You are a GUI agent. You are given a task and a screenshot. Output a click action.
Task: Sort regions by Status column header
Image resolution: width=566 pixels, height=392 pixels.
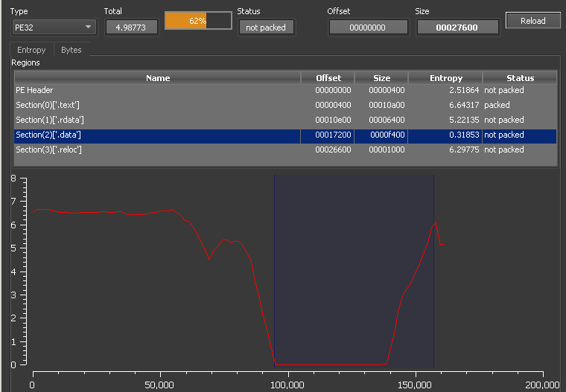pyautogui.click(x=520, y=78)
